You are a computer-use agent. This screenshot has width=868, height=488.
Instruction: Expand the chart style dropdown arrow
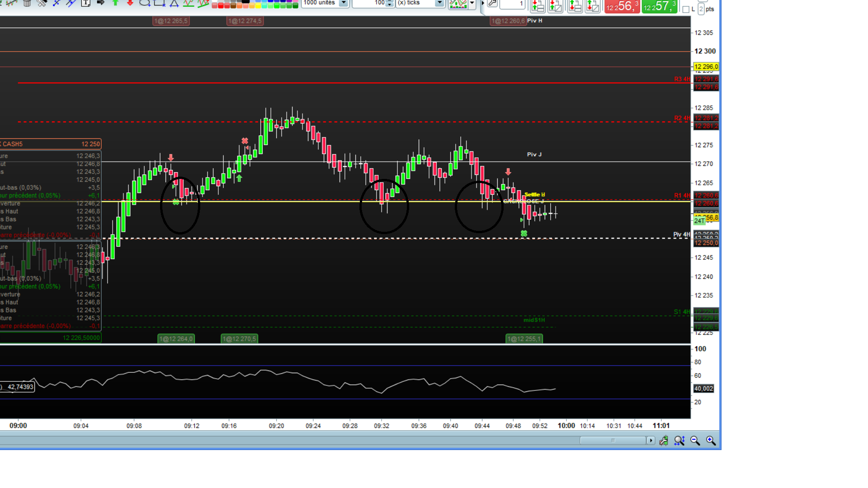(472, 4)
